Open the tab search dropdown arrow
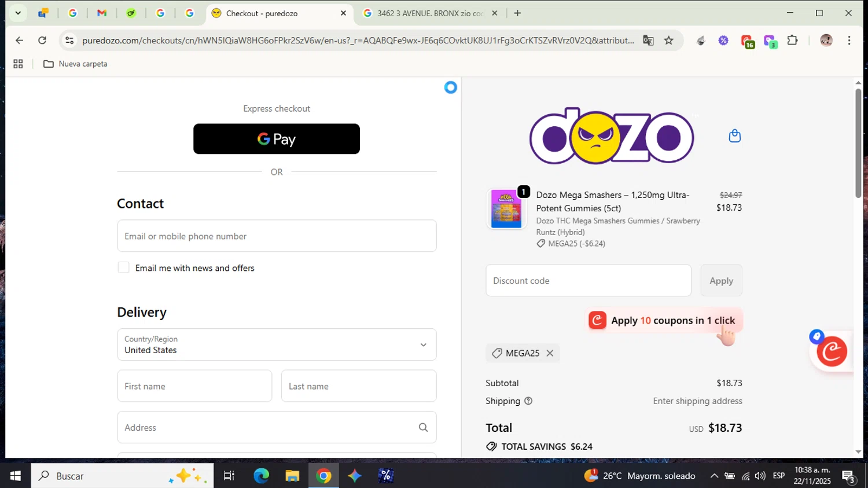Screen dimensions: 868x488 point(18,13)
